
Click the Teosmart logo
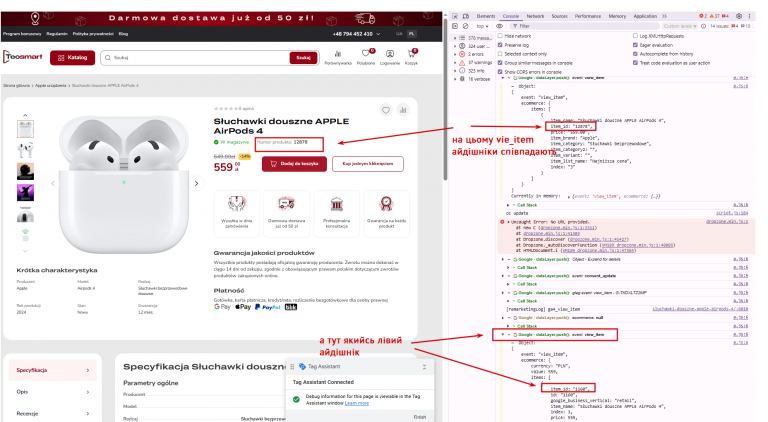23,57
